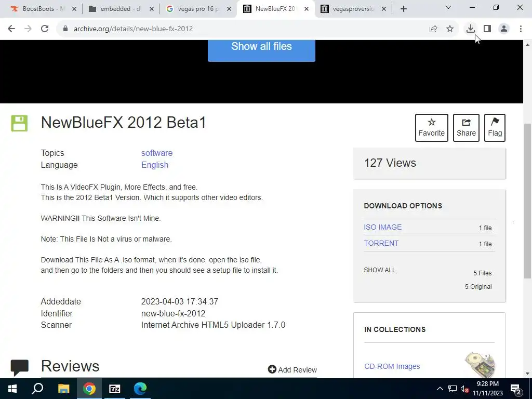Open the English language link
Image resolution: width=532 pixels, height=399 pixels.
point(155,165)
